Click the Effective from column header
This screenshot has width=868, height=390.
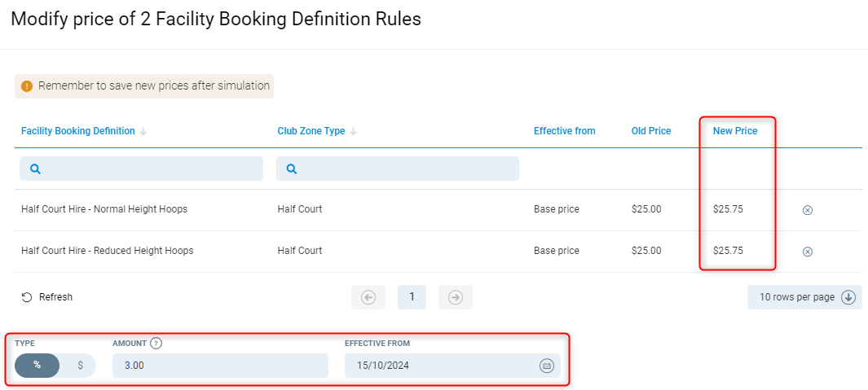[564, 131]
